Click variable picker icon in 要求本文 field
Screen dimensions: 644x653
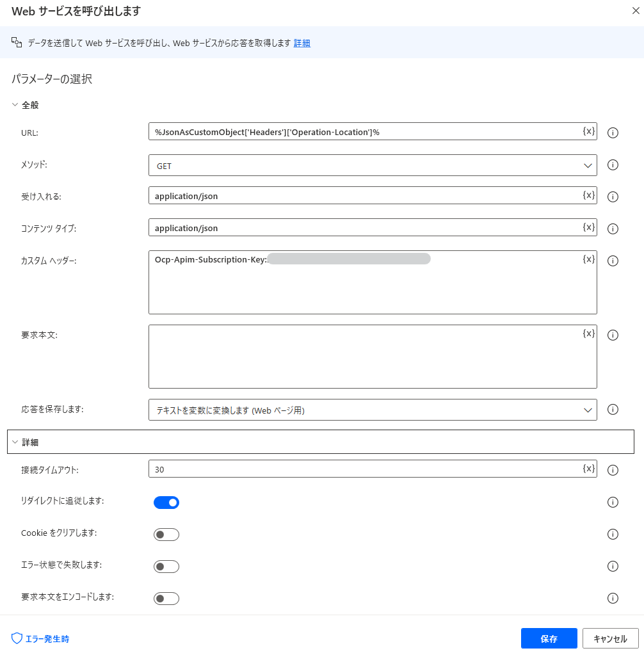(588, 334)
